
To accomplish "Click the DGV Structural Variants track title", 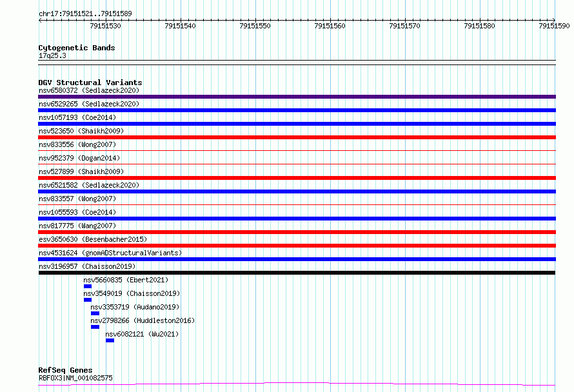I will (x=90, y=83).
